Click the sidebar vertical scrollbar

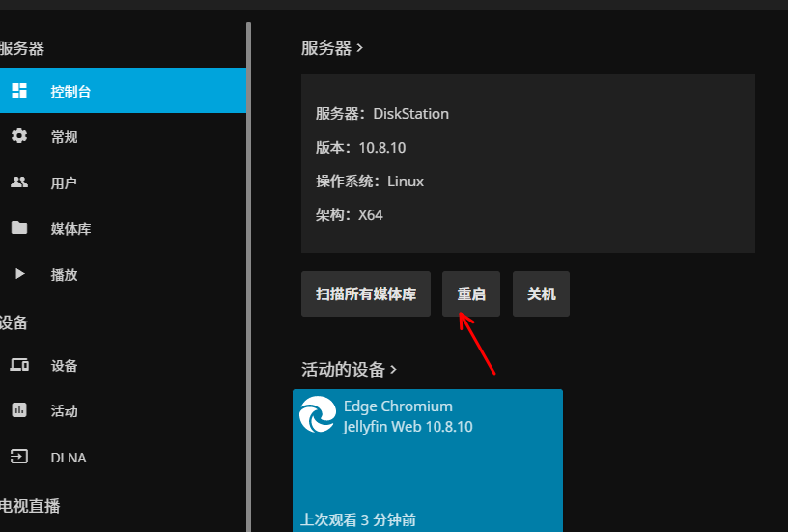249,270
